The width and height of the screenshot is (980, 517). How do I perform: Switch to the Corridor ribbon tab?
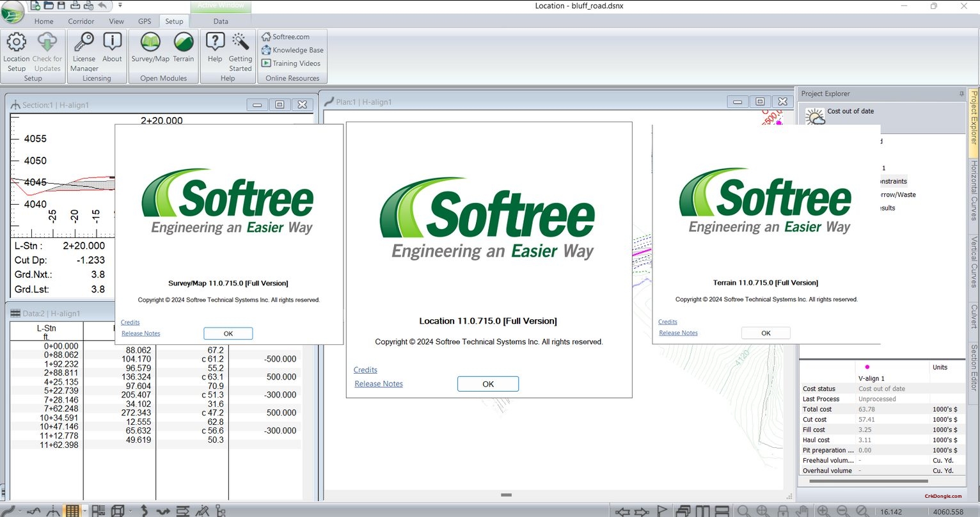[81, 21]
